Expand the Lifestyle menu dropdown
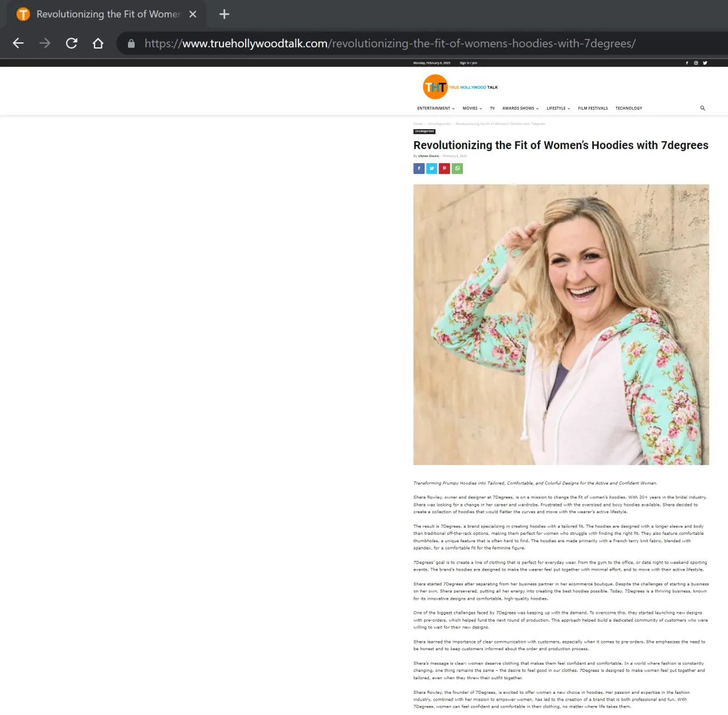The width and height of the screenshot is (728, 715). [558, 109]
